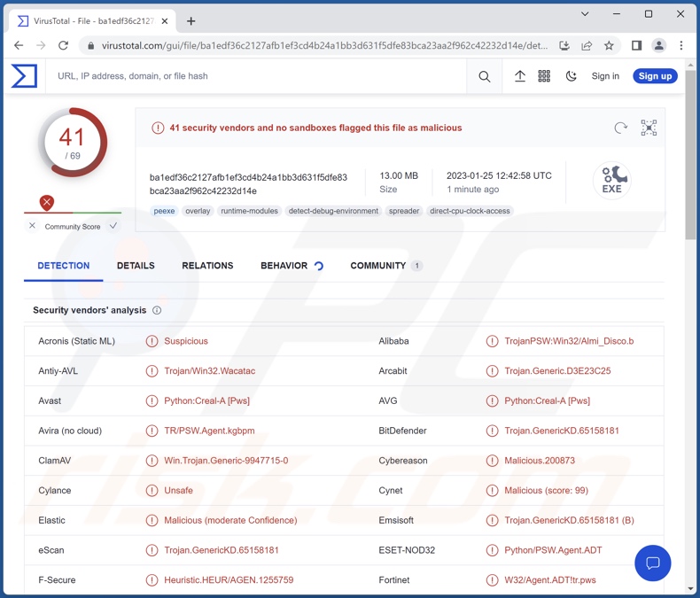Click the Sign in link

point(605,76)
